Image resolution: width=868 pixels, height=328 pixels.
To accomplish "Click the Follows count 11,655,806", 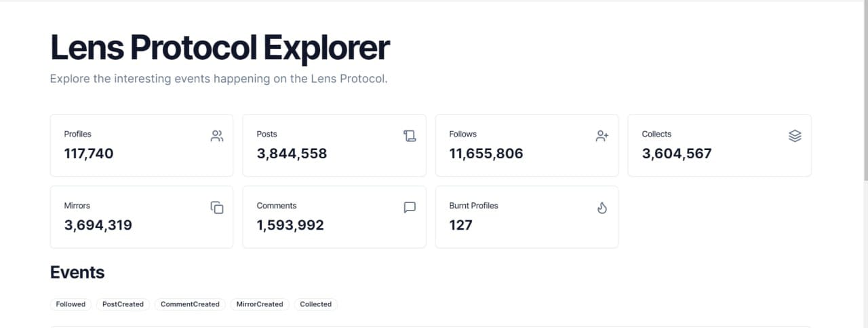I will pos(486,153).
